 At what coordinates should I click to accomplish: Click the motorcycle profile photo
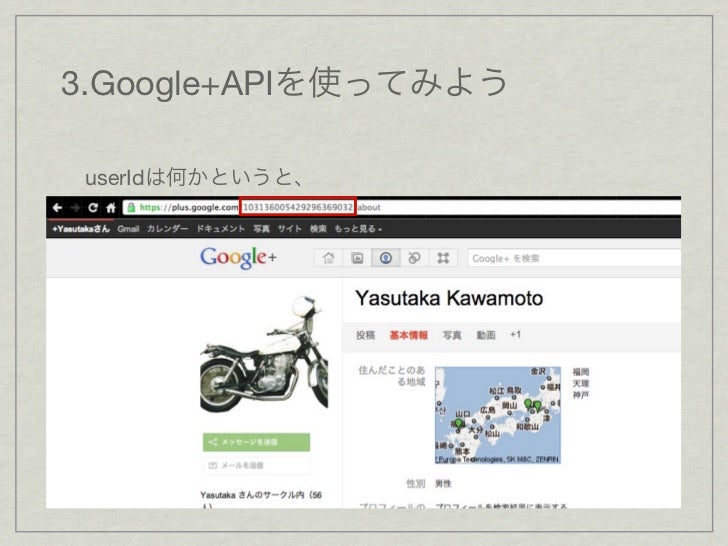pyautogui.click(x=264, y=355)
